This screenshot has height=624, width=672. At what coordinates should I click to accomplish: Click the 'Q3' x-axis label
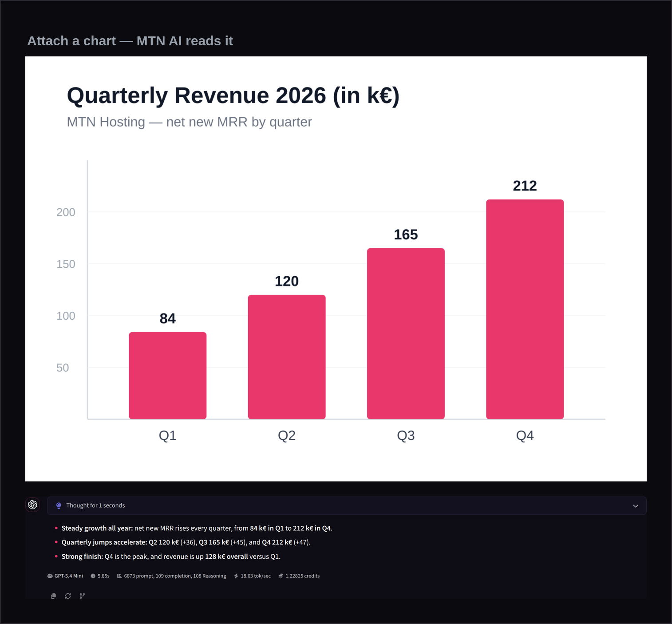click(406, 435)
